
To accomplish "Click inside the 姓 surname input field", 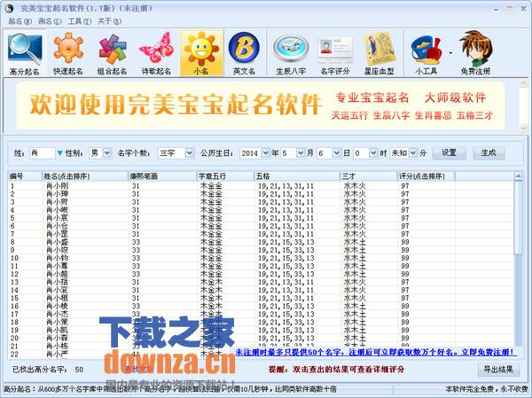I will tap(42, 153).
